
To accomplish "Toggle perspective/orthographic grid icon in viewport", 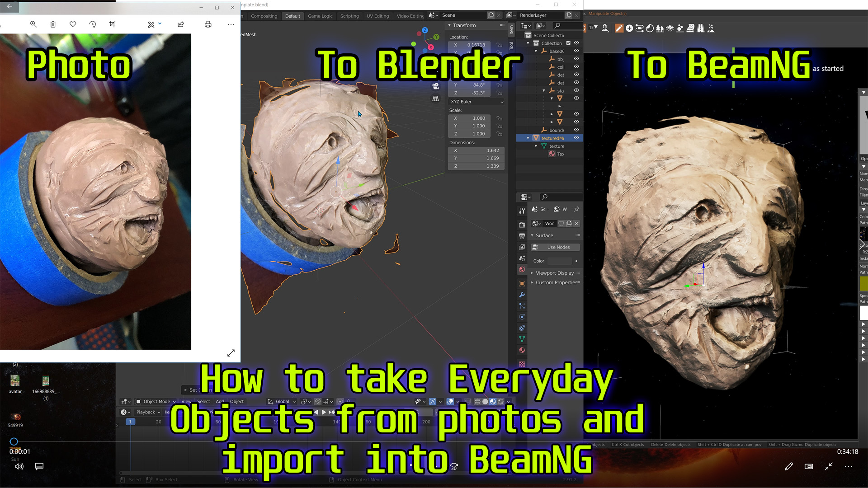I will click(435, 99).
